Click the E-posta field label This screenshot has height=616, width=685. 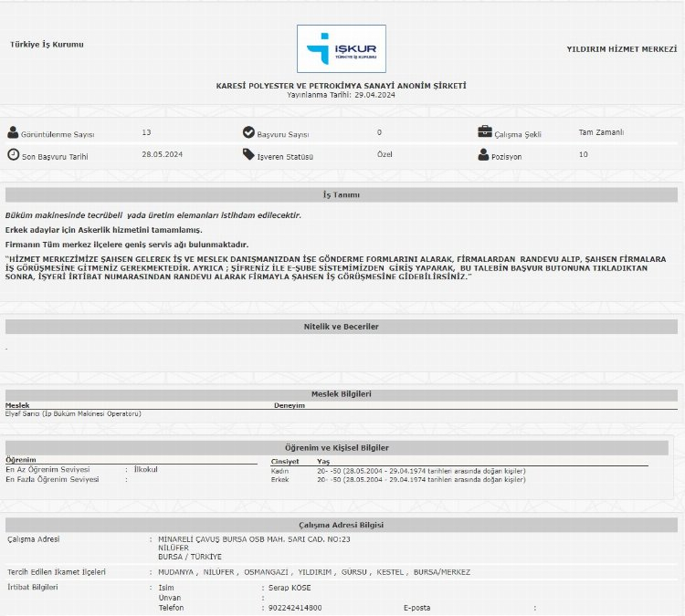click(416, 607)
